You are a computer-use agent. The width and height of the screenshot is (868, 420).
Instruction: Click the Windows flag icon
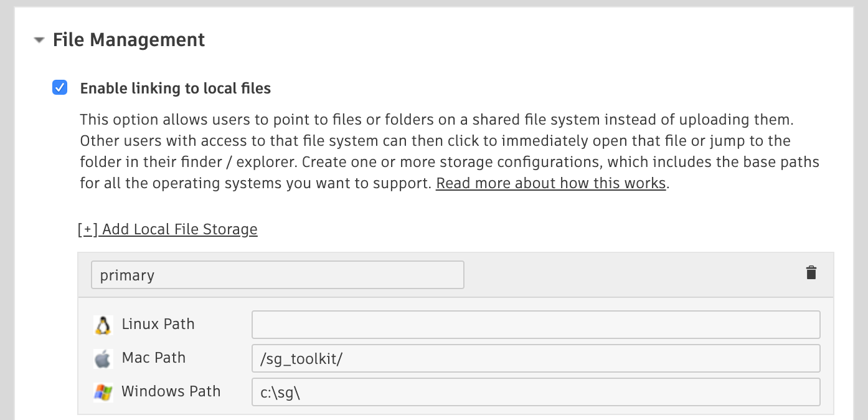click(103, 392)
